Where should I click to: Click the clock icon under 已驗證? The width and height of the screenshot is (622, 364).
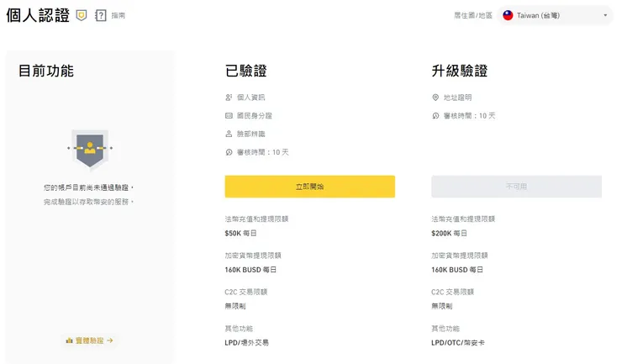pos(229,152)
